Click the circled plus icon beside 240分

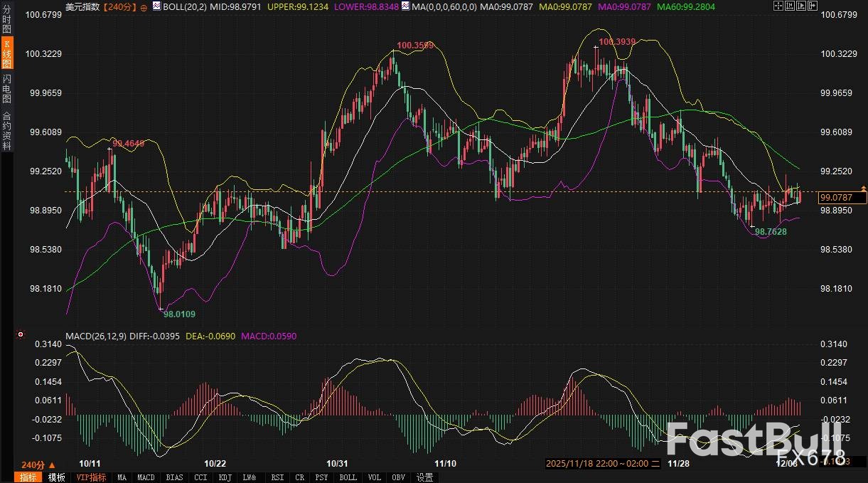[x=144, y=6]
